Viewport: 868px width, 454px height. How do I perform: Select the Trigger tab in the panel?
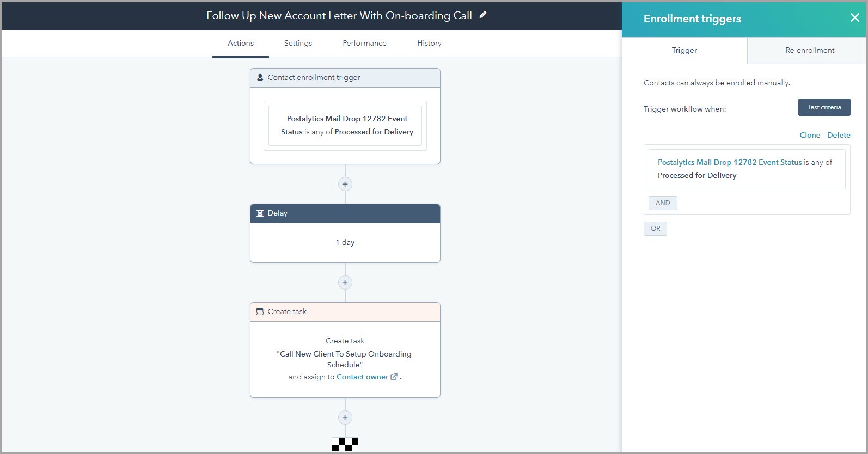[x=684, y=50]
